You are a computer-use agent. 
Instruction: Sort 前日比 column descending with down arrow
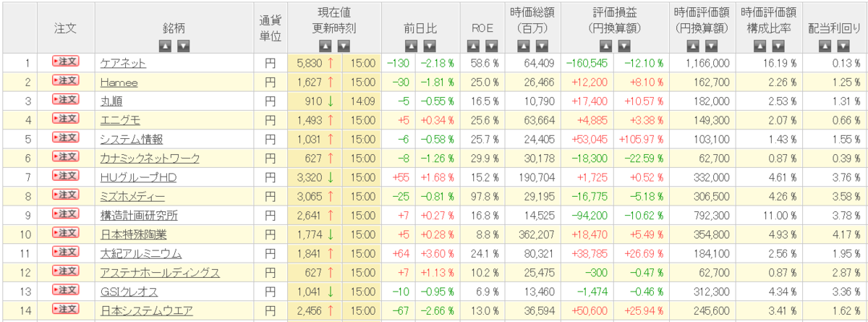tap(430, 46)
